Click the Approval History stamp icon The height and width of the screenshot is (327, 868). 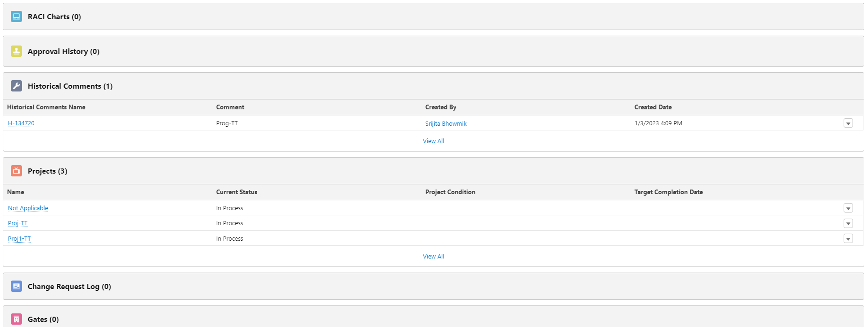[x=16, y=51]
